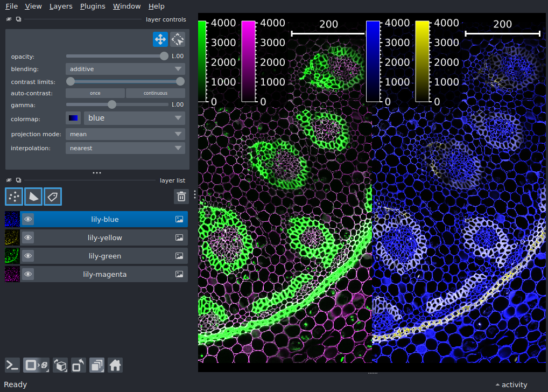
Task: Toggle visibility of lily-magenta layer
Action: (28, 274)
